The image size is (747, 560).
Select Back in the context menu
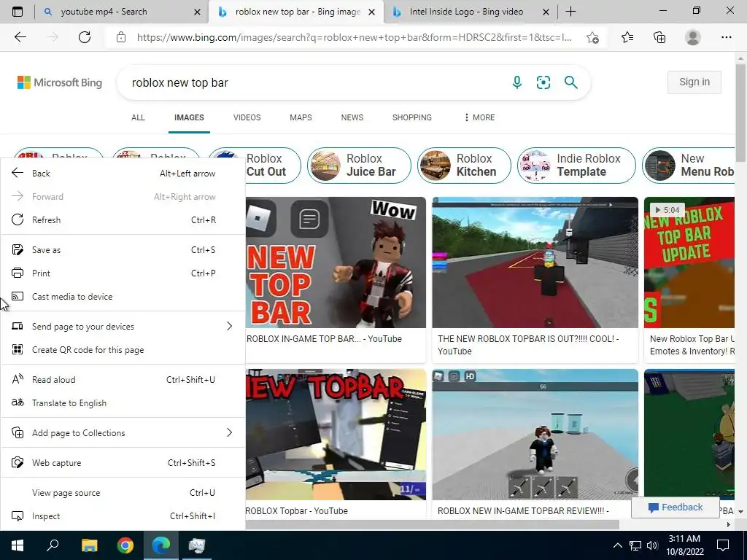[123, 173]
